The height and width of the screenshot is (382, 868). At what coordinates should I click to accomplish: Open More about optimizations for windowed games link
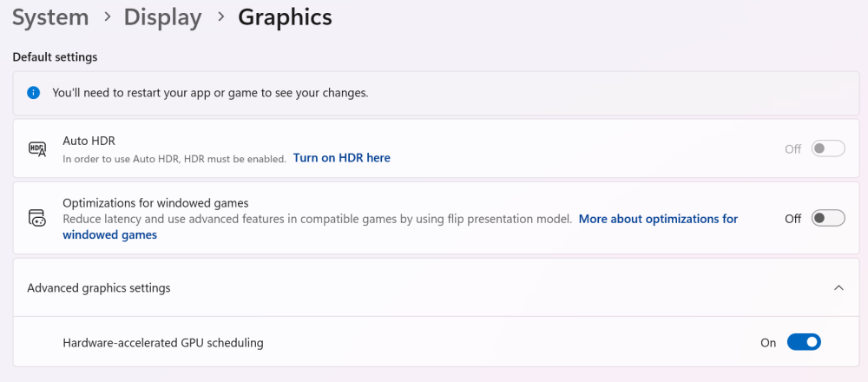(658, 219)
